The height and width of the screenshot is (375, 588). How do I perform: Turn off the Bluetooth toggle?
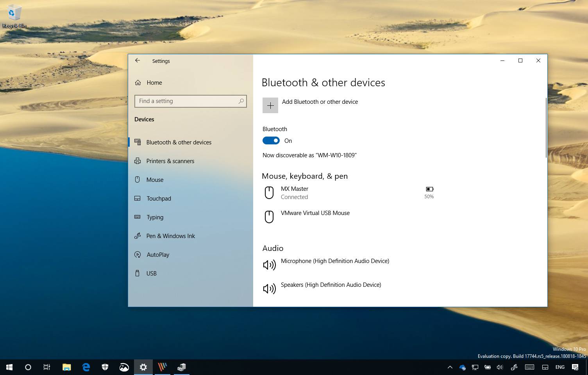271,140
